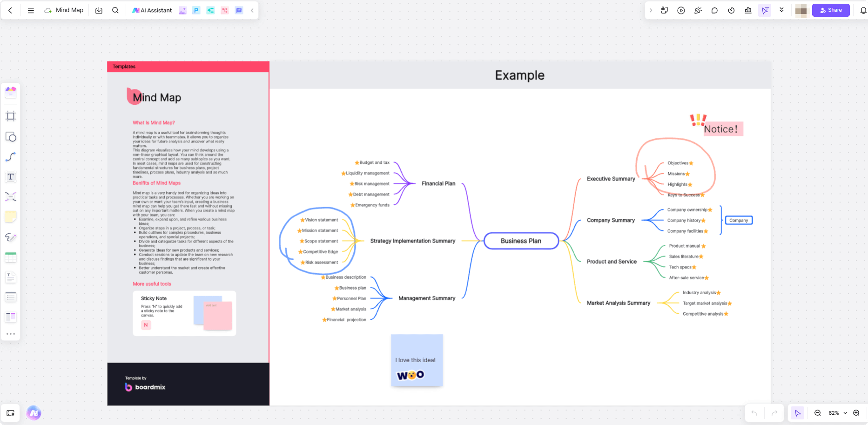Toggle the select cursor mode
The width and height of the screenshot is (868, 425).
pyautogui.click(x=797, y=413)
